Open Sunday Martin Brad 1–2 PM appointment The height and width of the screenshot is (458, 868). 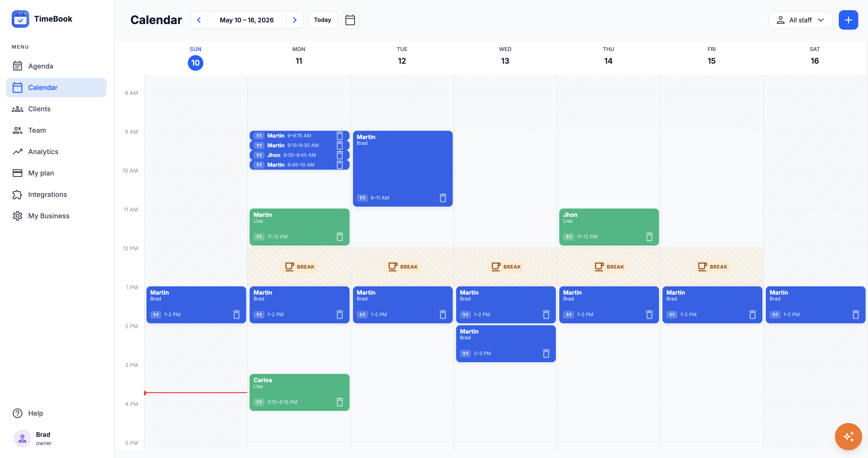(196, 305)
